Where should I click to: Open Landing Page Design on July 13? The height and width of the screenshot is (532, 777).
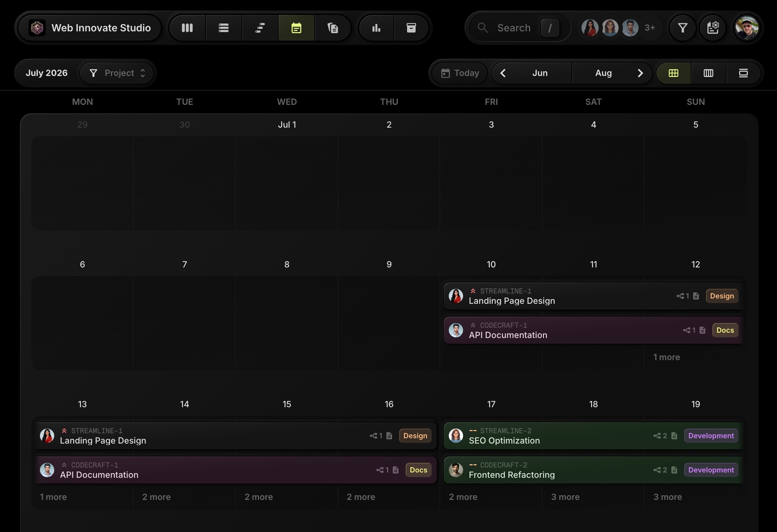tap(235, 436)
